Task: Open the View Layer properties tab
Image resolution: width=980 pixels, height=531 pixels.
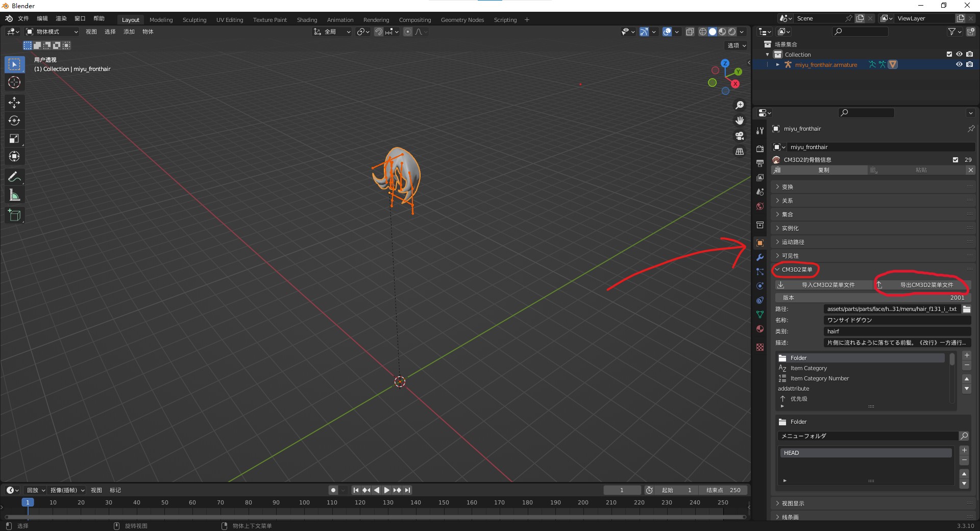Action: pos(760,178)
